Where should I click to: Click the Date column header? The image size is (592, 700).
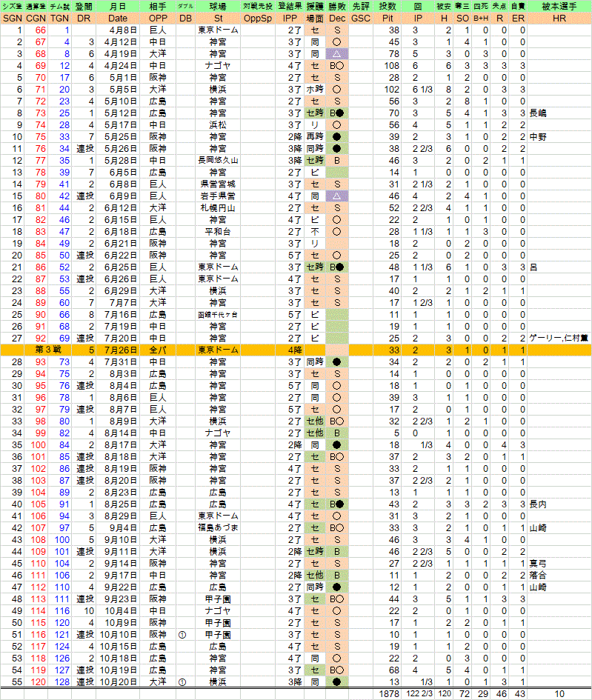click(x=117, y=19)
